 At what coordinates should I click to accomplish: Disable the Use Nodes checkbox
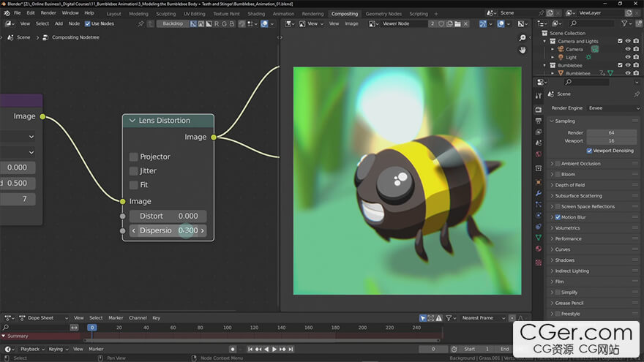(88, 23)
